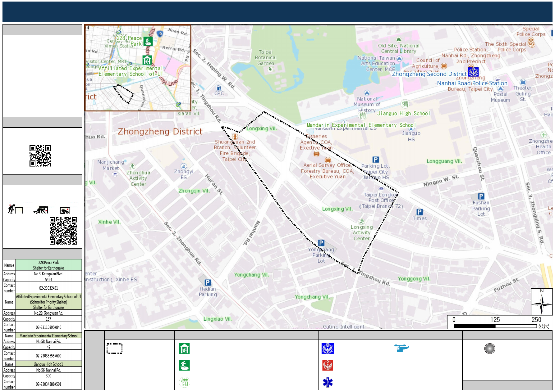Screen dimensions: 555x392
Task: Click the Longxing Activity Center icon
Action: click(362, 222)
